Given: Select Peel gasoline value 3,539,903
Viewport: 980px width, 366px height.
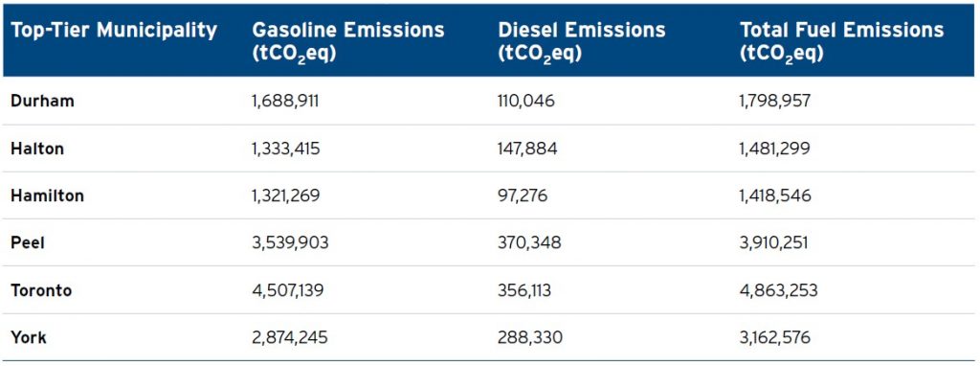Looking at the screenshot, I should pyautogui.click(x=290, y=242).
